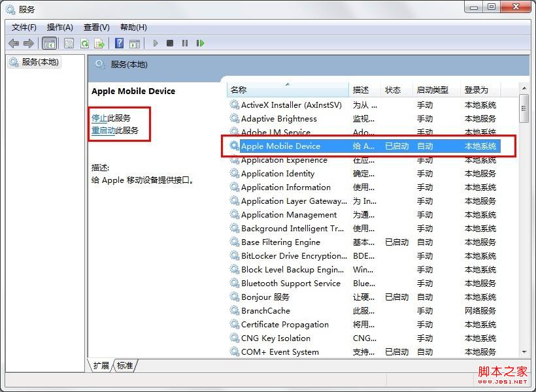This screenshot has height=392, width=536.
Task: Sort by the 状态 column header
Action: 397,90
